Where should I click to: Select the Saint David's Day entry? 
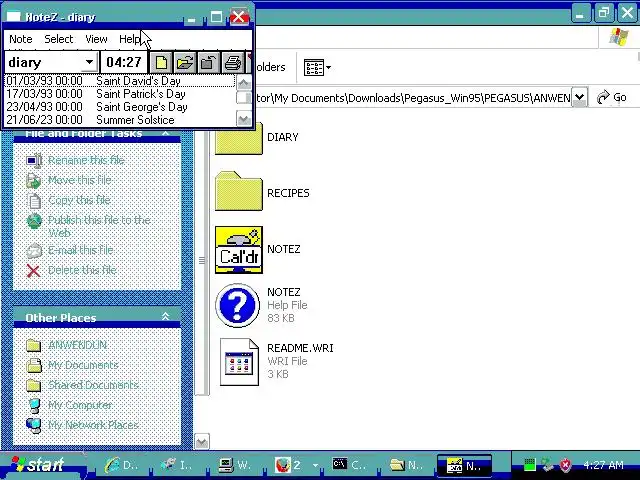[x=120, y=81]
